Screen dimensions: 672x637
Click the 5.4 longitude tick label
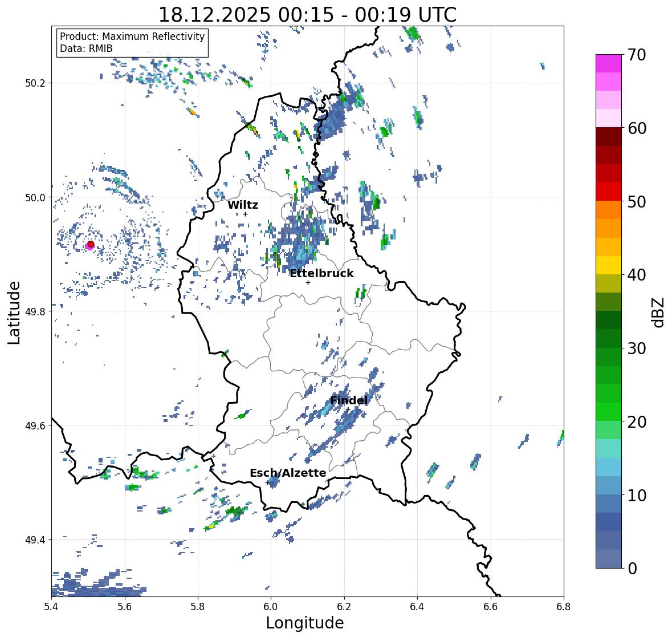pos(51,606)
